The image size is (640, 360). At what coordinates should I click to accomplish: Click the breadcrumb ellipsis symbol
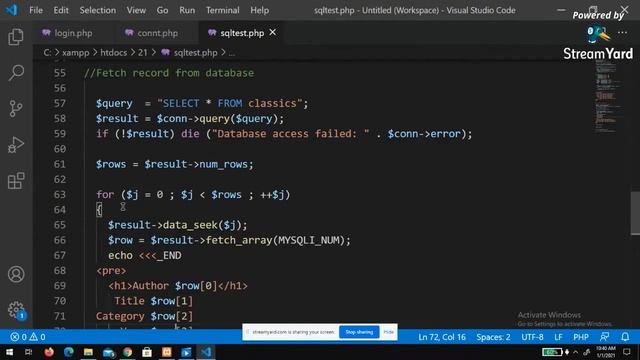pos(231,53)
